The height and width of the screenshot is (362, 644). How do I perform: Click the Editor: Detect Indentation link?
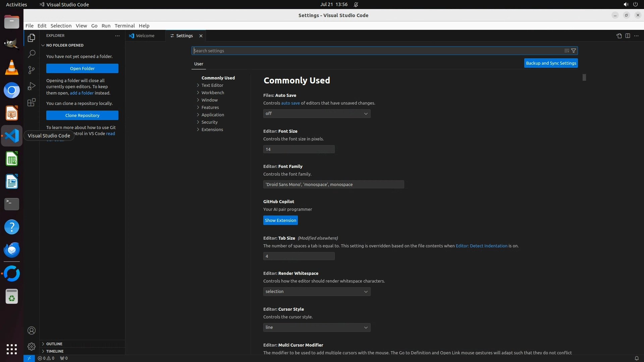tap(481, 246)
